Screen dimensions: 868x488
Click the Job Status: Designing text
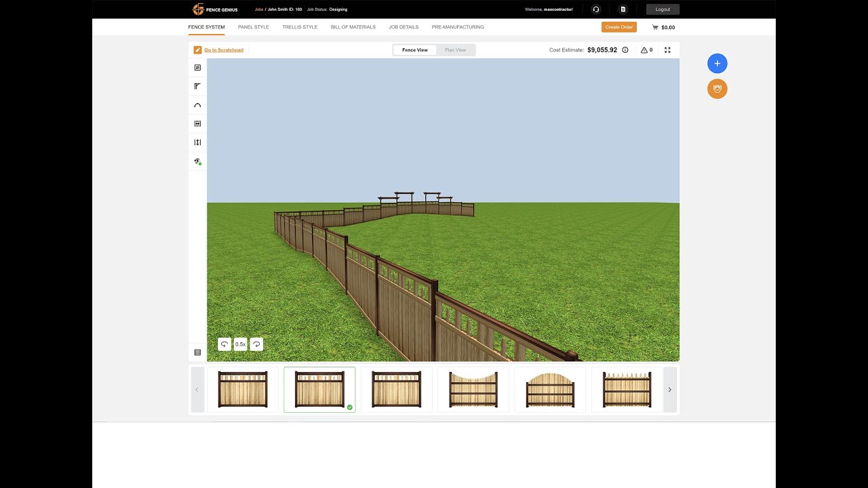[327, 9]
